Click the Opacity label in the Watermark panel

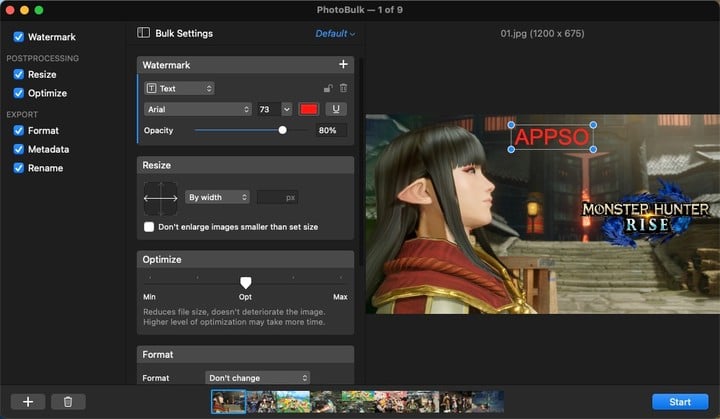158,130
